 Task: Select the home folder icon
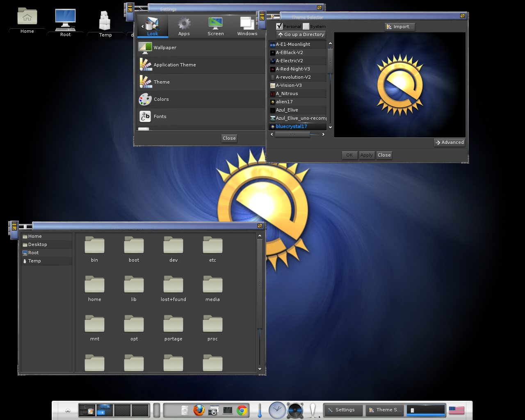point(94,284)
